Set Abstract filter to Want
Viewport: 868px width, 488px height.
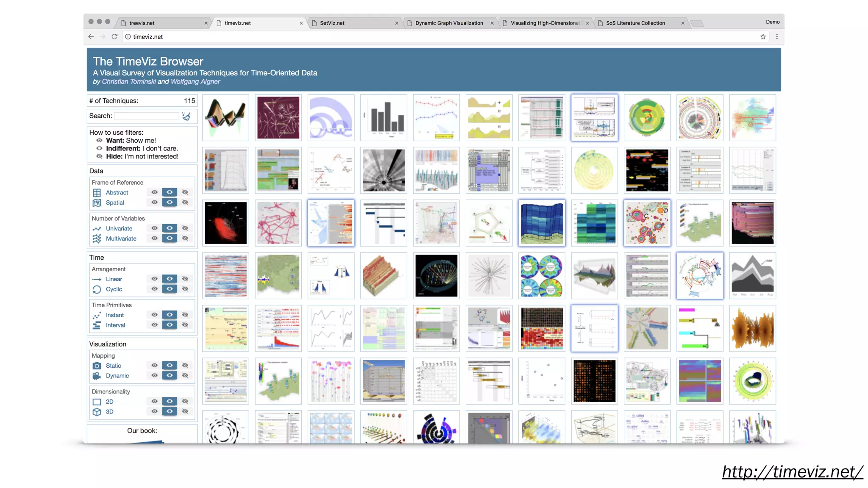154,192
